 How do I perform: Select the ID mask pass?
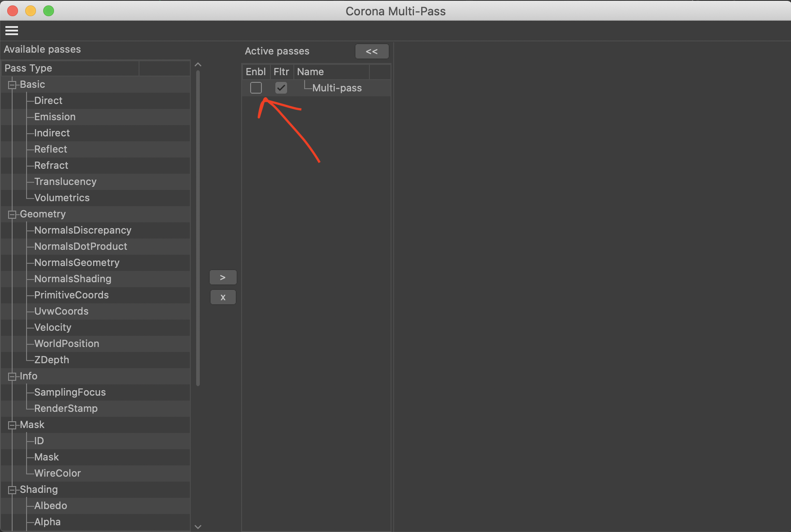pyautogui.click(x=39, y=441)
